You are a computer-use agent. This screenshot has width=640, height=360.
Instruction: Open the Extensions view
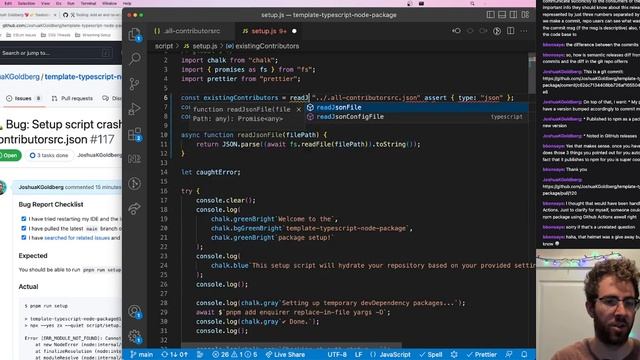[x=134, y=134]
